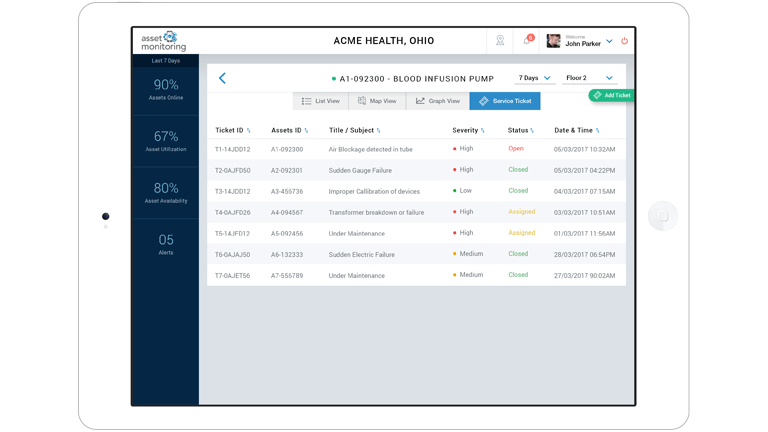Click the asset monitoring logo
This screenshot has height=432, width=768.
pos(164,41)
